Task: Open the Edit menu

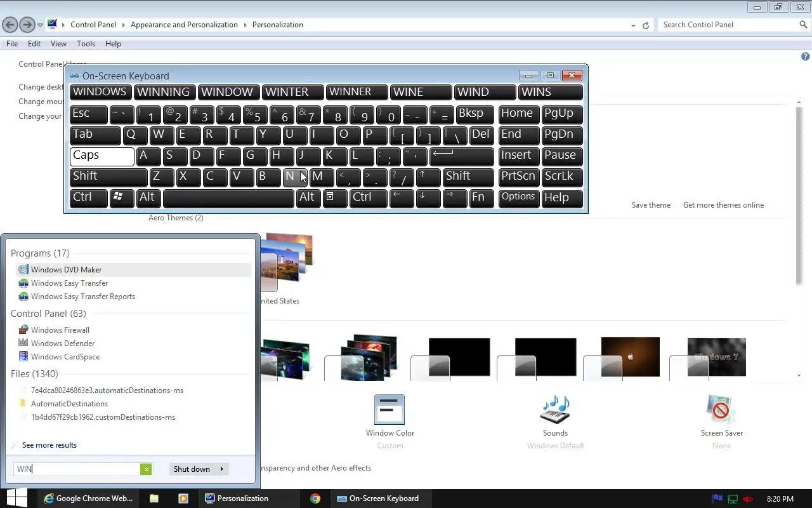Action: 34,44
